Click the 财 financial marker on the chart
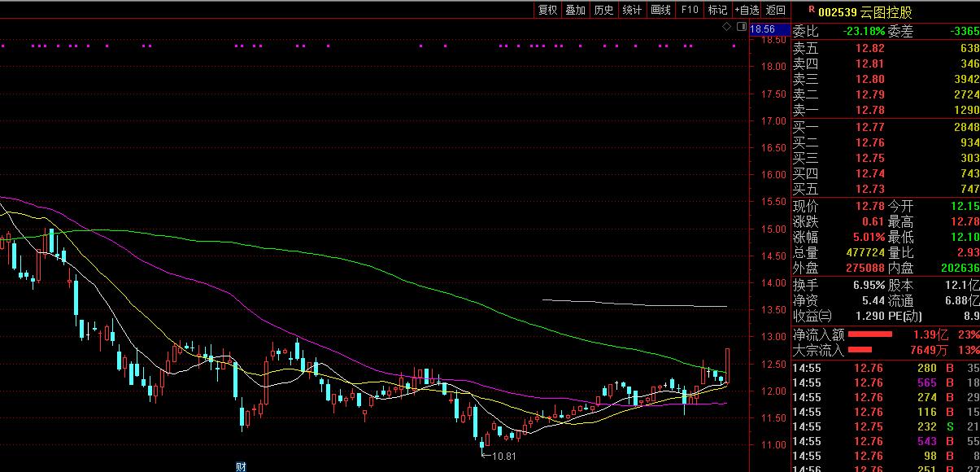 (x=241, y=466)
